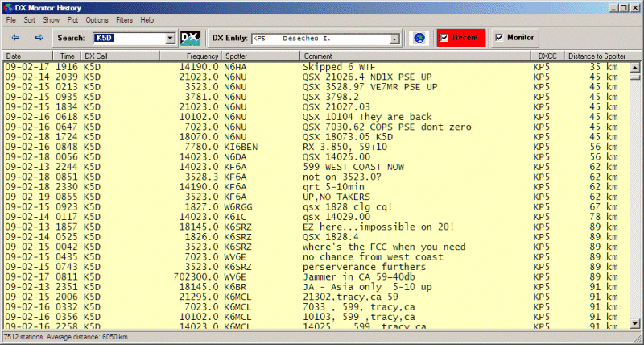Click the vertical scrollbar down arrow

coord(637,324)
